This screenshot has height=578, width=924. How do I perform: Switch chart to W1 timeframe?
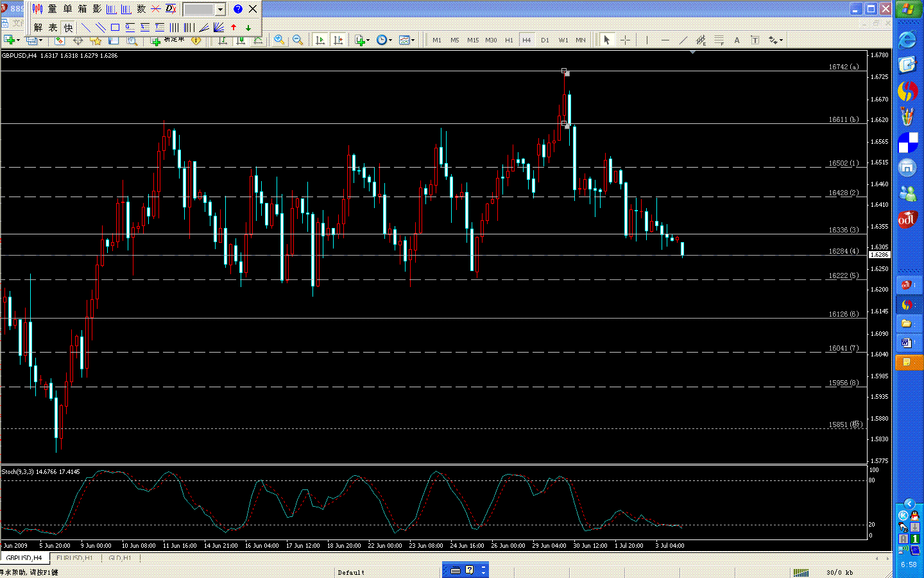[x=563, y=40]
